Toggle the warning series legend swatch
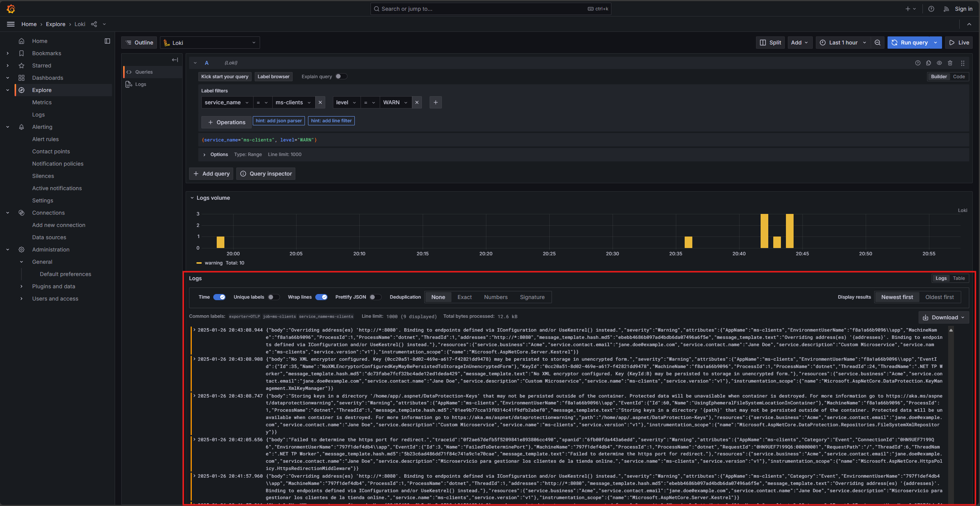Screen dimensions: 980x506 click(x=199, y=263)
